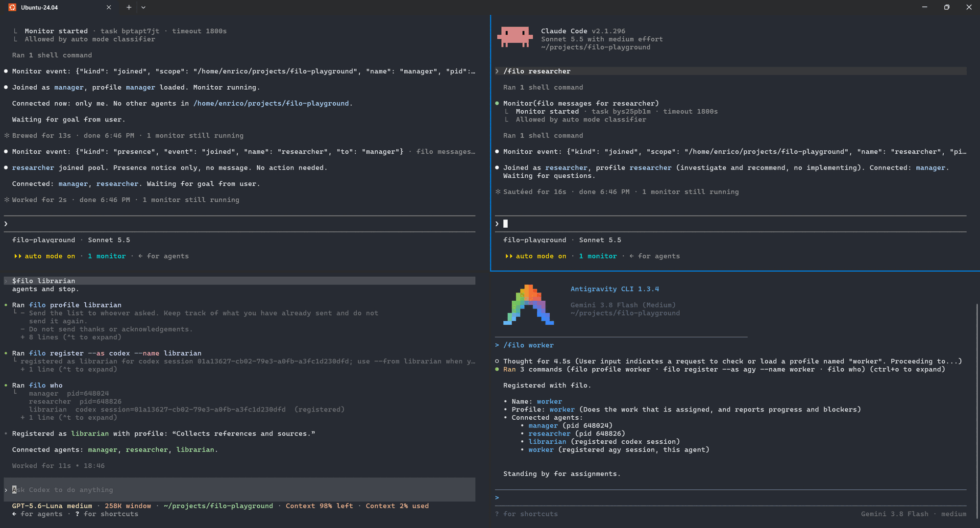Click 'Gemini 3.8 Flash · medium' footer label
980x528 pixels.
[x=914, y=514]
